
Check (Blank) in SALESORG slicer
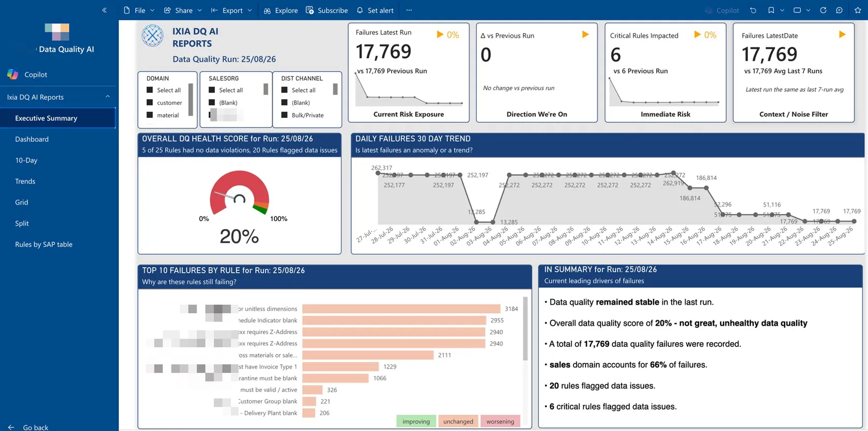212,103
